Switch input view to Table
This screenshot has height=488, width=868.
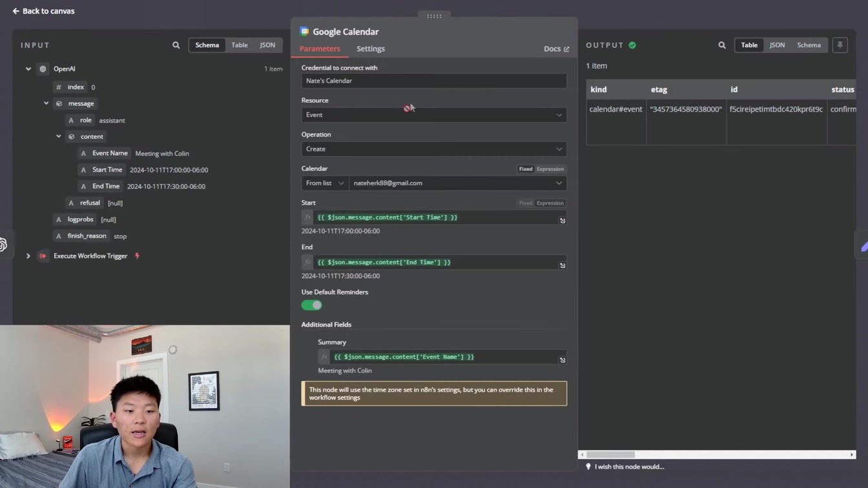pyautogui.click(x=240, y=45)
